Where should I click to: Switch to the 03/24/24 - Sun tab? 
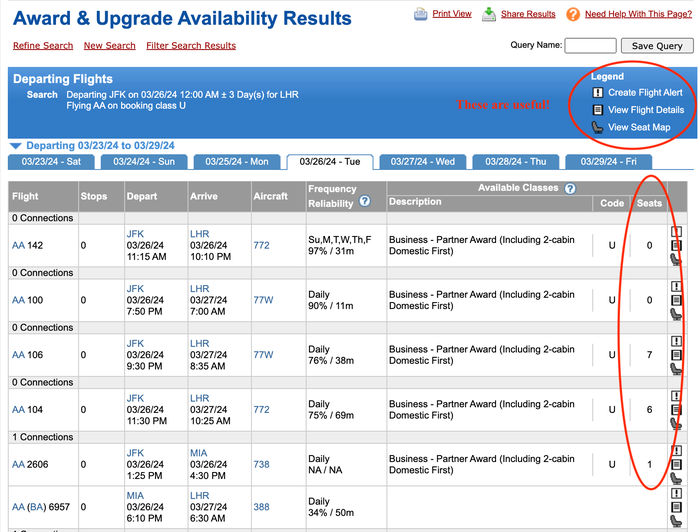[x=144, y=162]
